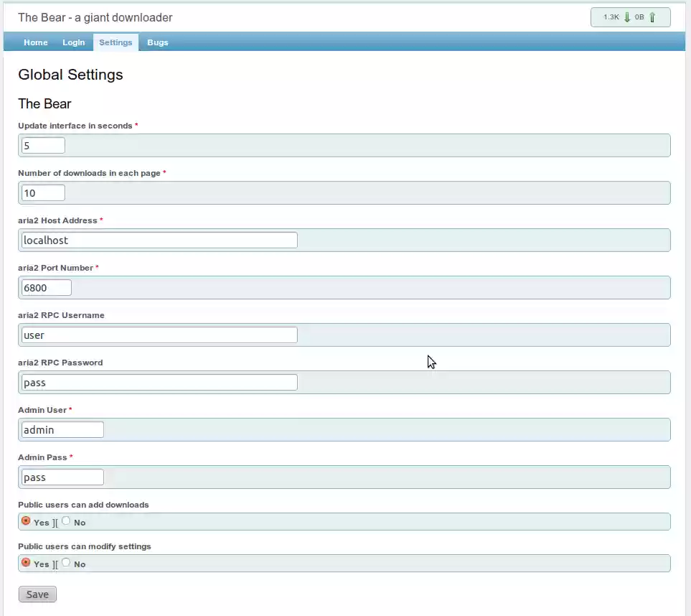This screenshot has height=616, width=691.
Task: Select the Settings navigation tab
Action: click(x=116, y=42)
